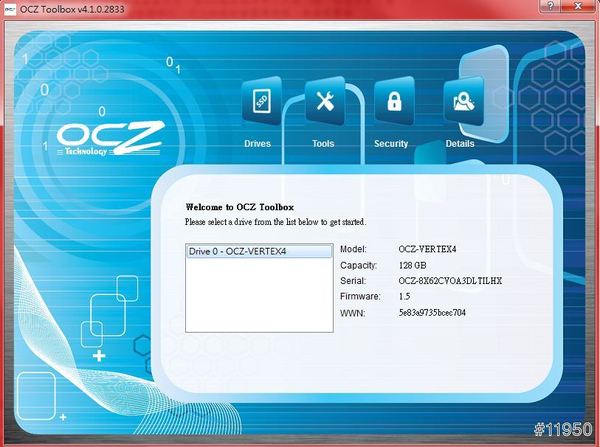Open the Tools wrench icon
This screenshot has height=447, width=600.
(x=325, y=101)
